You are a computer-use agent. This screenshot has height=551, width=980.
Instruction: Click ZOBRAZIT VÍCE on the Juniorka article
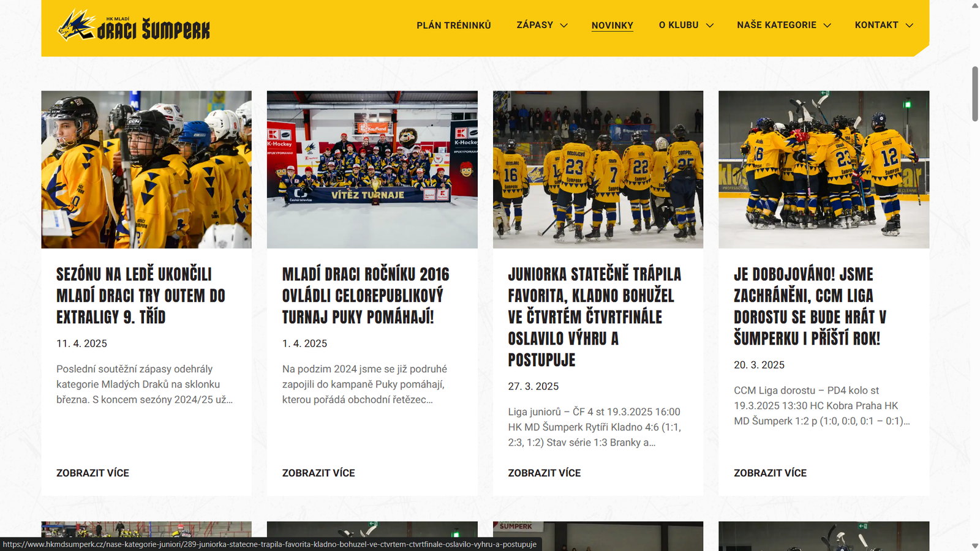544,473
